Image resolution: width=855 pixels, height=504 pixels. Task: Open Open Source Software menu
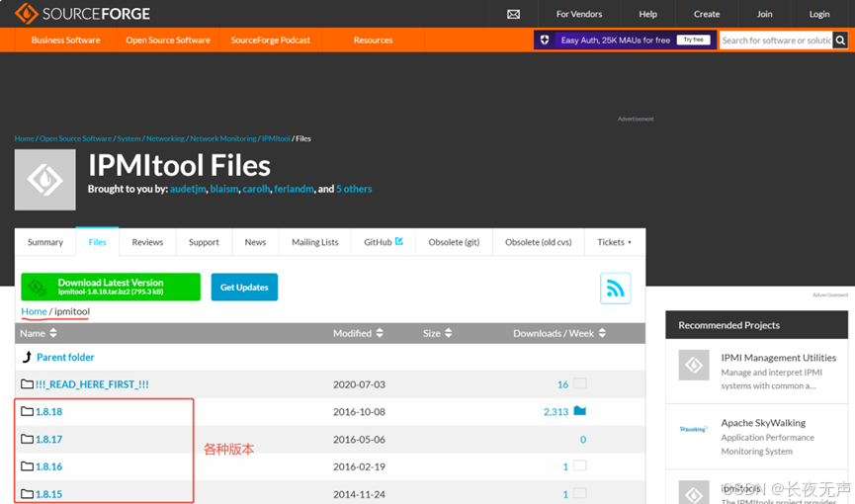pos(168,40)
